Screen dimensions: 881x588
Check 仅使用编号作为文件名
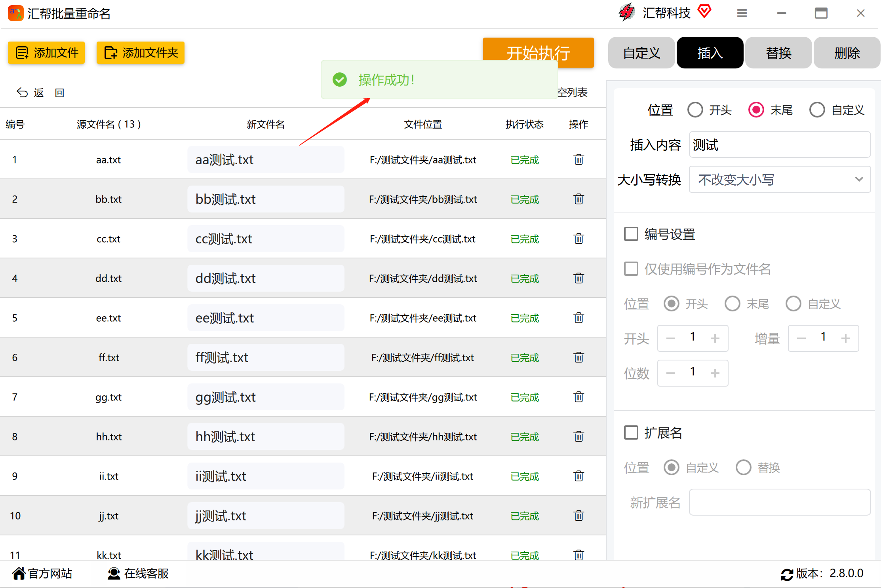tap(631, 269)
